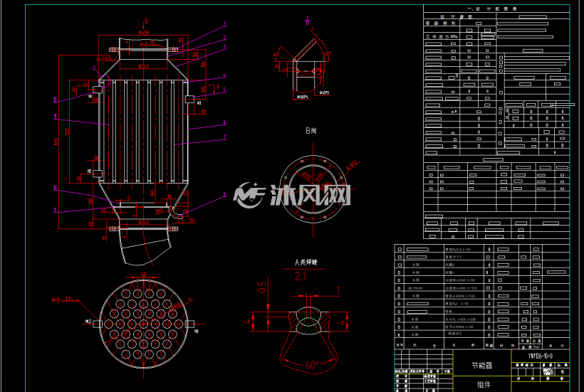The image size is (584, 392).
Task: Click the '拉圈1' parts list entry
Action: click(x=450, y=272)
